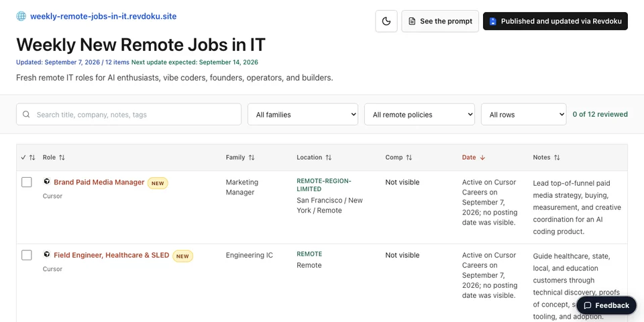Image resolution: width=644 pixels, height=322 pixels.
Task: Click the REMOTE-REGION-LIMITED tag
Action: click(x=324, y=185)
